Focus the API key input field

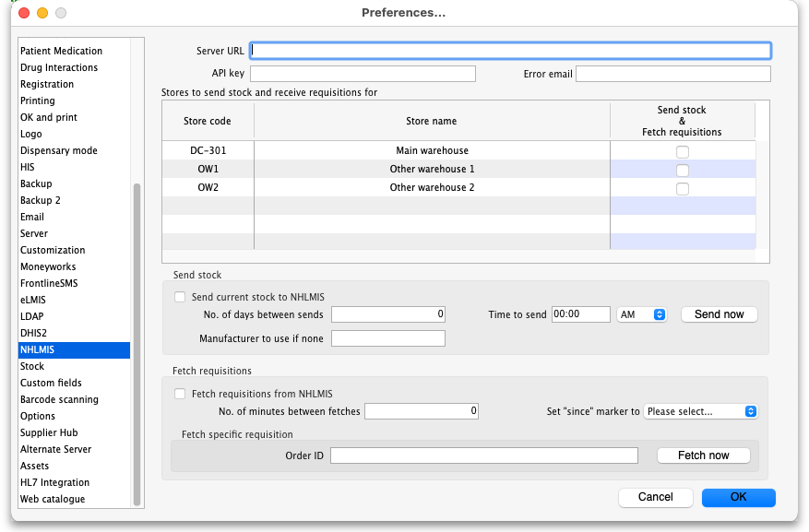coord(363,74)
